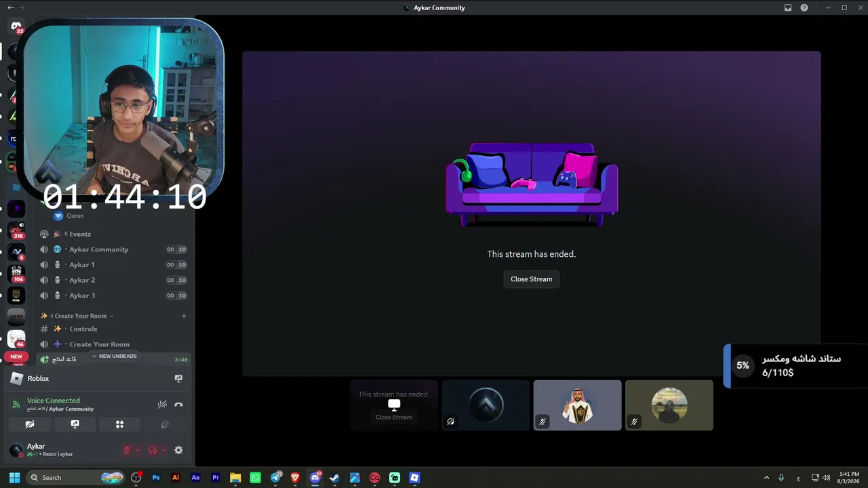Open the headphone output options arrow
The image size is (868, 488).
[163, 450]
